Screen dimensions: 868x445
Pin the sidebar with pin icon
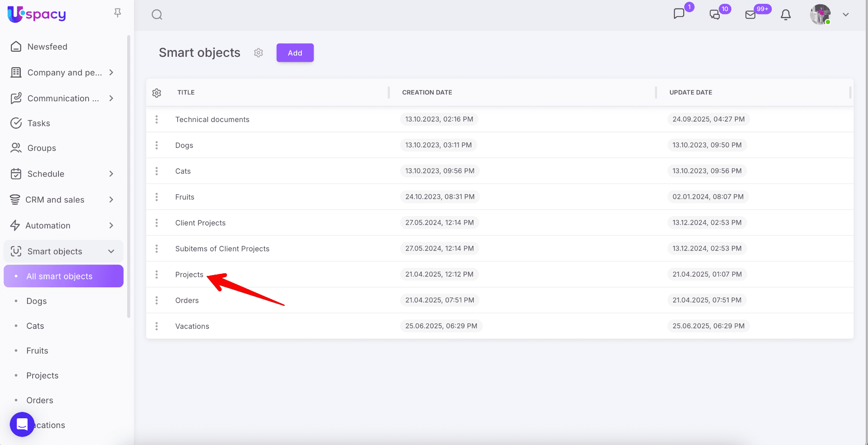coord(118,13)
